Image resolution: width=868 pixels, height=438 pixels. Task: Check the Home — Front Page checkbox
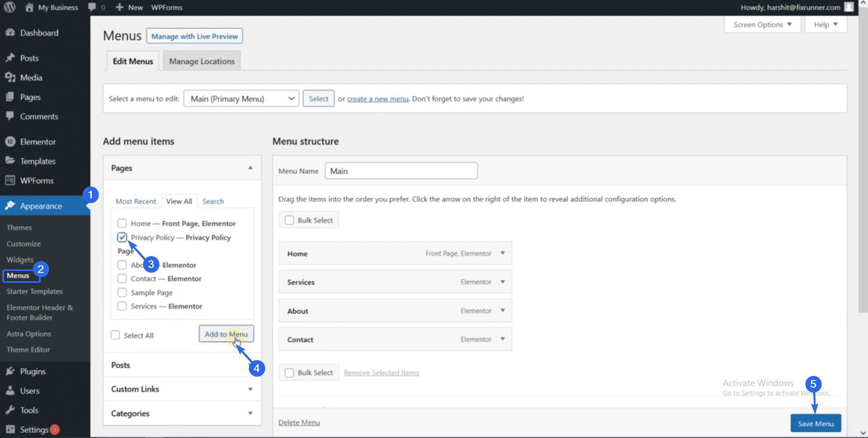coord(122,223)
